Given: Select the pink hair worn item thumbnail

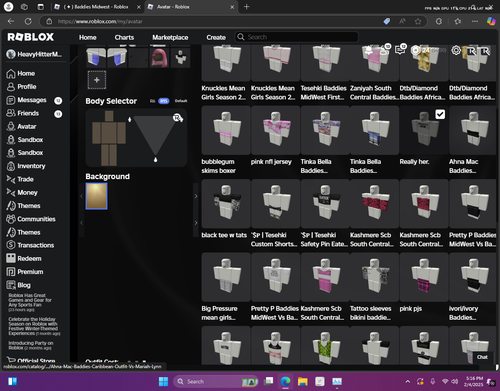Looking at the screenshot, I should click(159, 58).
